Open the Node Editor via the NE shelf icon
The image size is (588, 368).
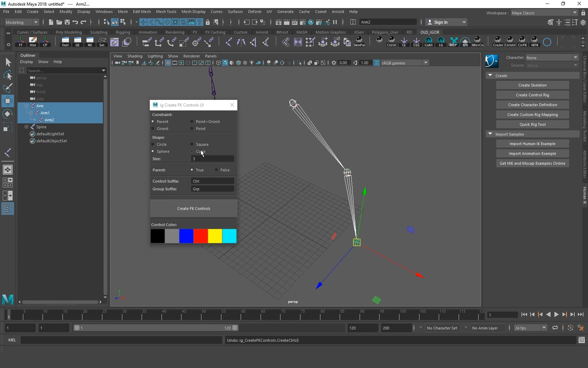[90, 42]
